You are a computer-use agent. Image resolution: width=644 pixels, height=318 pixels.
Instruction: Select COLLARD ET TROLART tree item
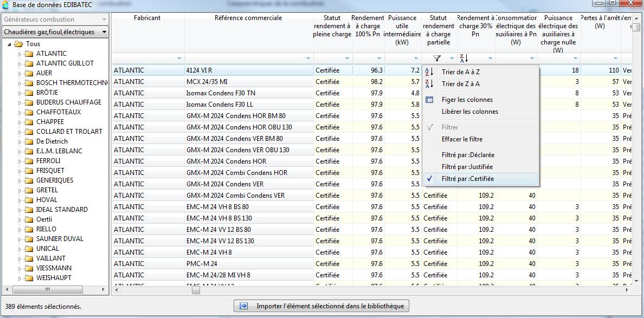pos(69,132)
